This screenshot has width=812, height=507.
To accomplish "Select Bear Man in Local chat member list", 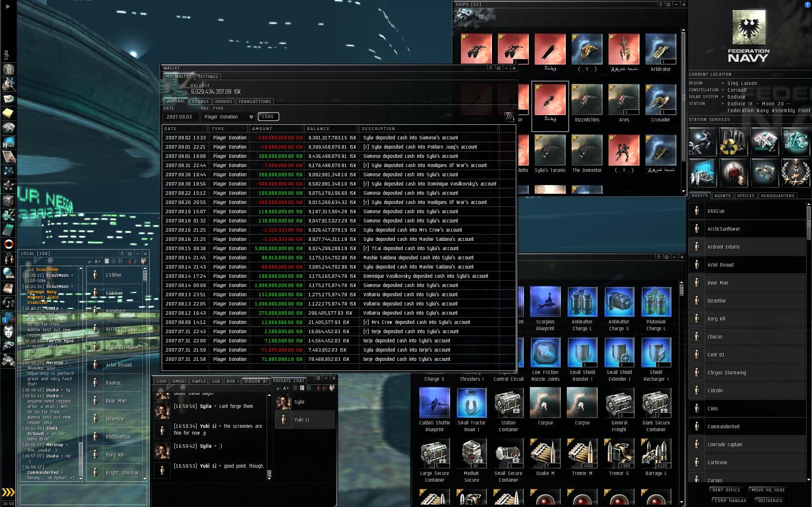I will [x=114, y=401].
